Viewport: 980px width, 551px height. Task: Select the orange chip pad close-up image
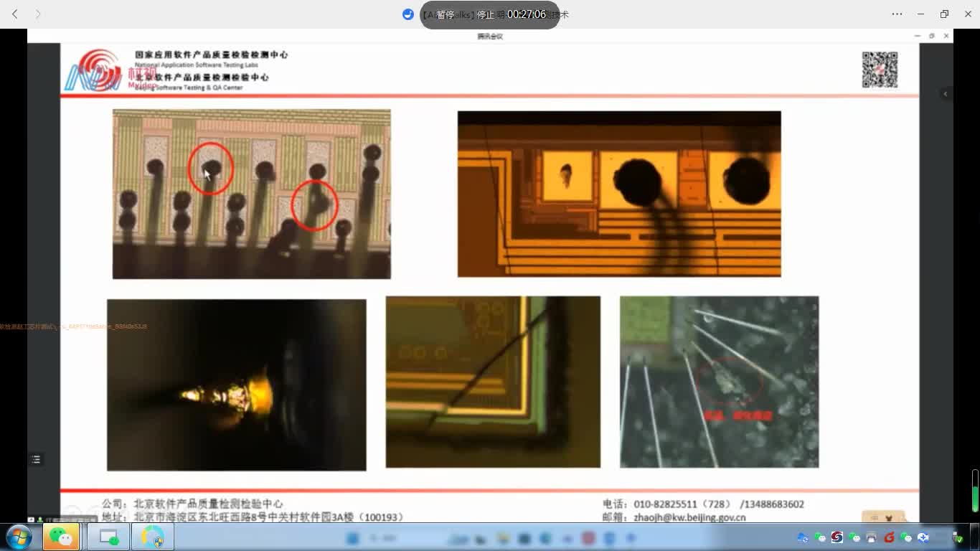pos(619,194)
